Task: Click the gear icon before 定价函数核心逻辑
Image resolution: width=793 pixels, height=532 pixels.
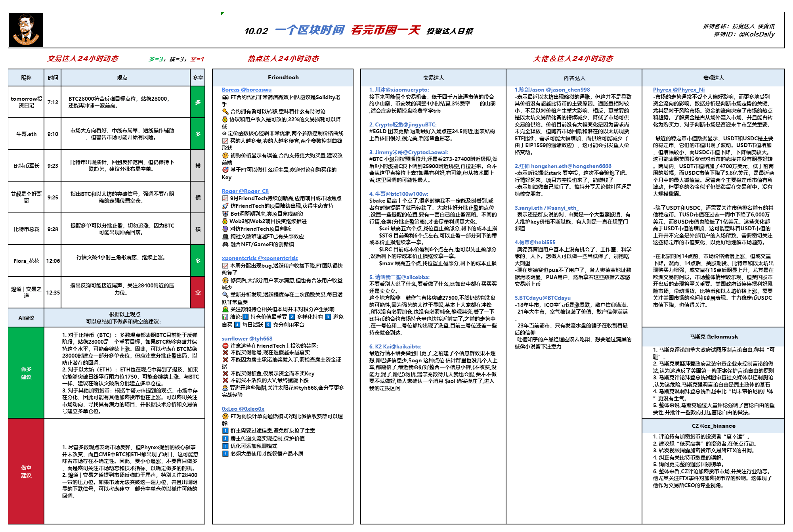Action: point(224,133)
